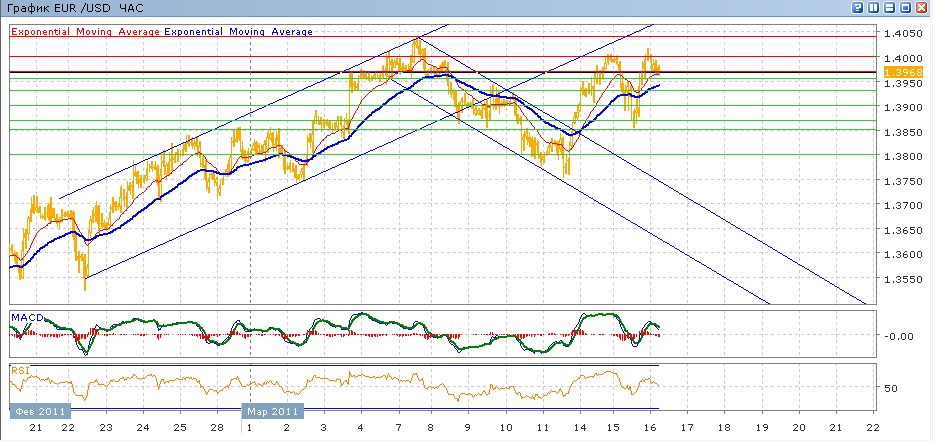935x442 pixels.
Task: Click the horizontal split layout icon
Action: 889,8
